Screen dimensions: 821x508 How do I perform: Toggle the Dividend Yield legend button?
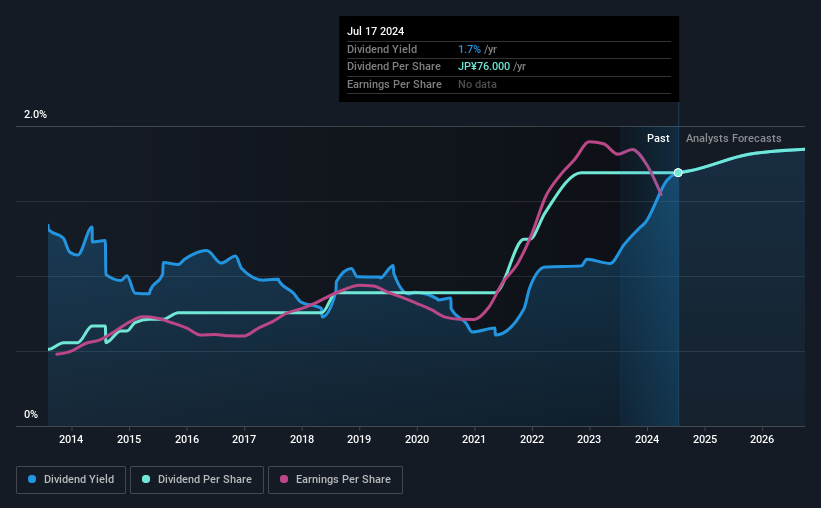click(x=71, y=480)
